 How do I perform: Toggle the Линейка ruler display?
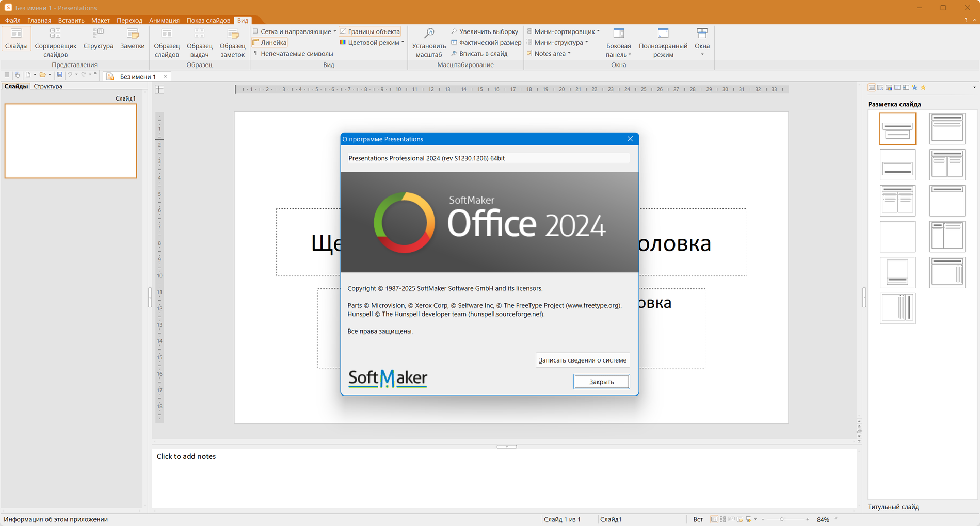point(269,42)
